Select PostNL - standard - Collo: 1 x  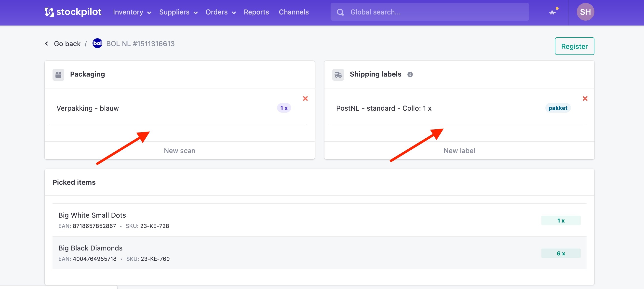click(384, 108)
